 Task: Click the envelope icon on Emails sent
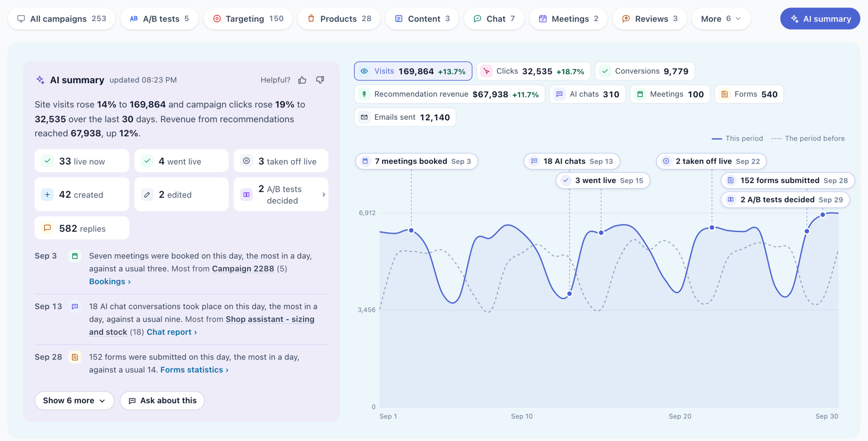[364, 117]
